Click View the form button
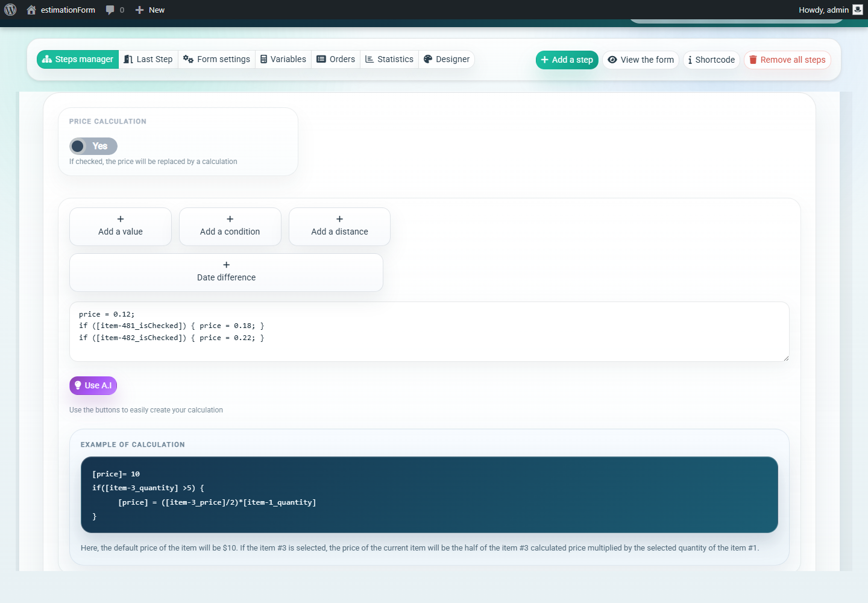The height and width of the screenshot is (603, 868). (641, 60)
